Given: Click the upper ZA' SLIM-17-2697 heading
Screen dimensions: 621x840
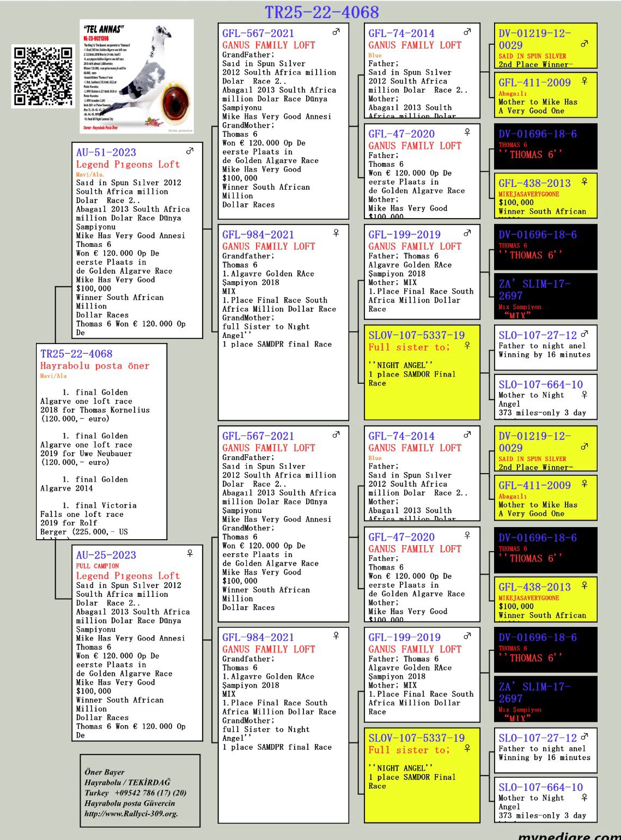Looking at the screenshot, I should click(x=535, y=289).
